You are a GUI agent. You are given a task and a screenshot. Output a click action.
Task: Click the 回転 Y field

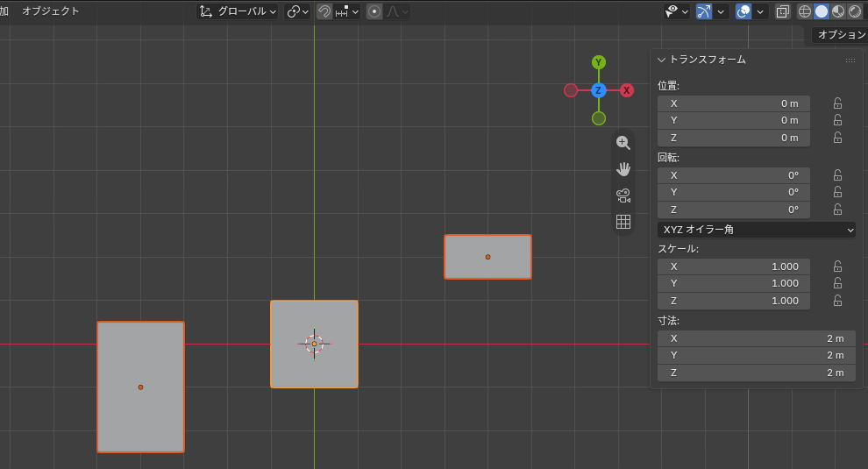[x=734, y=192]
